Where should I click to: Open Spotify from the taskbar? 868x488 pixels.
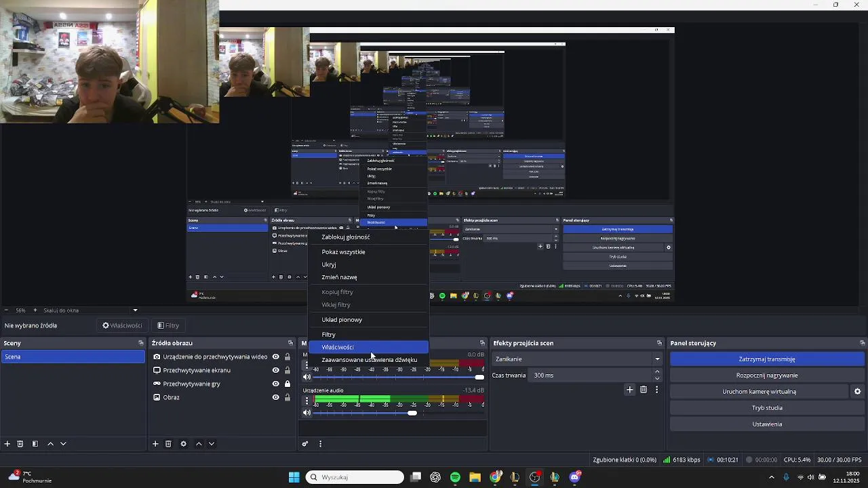[455, 477]
